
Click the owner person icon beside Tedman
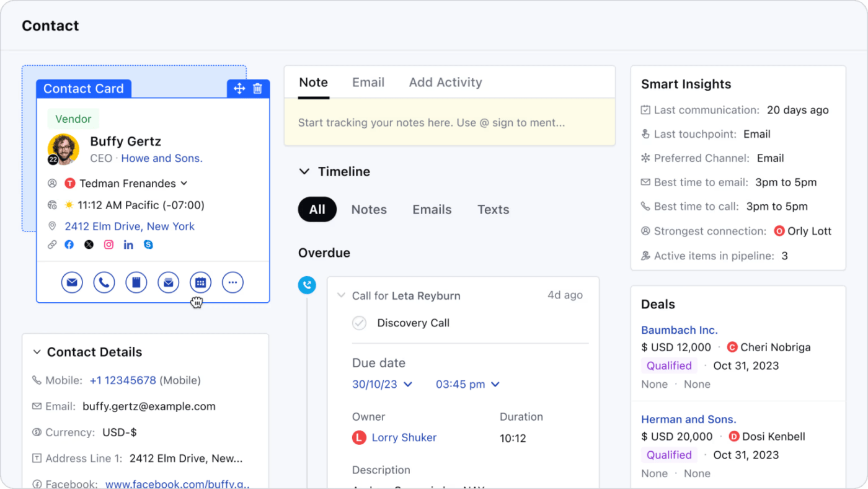tap(52, 183)
